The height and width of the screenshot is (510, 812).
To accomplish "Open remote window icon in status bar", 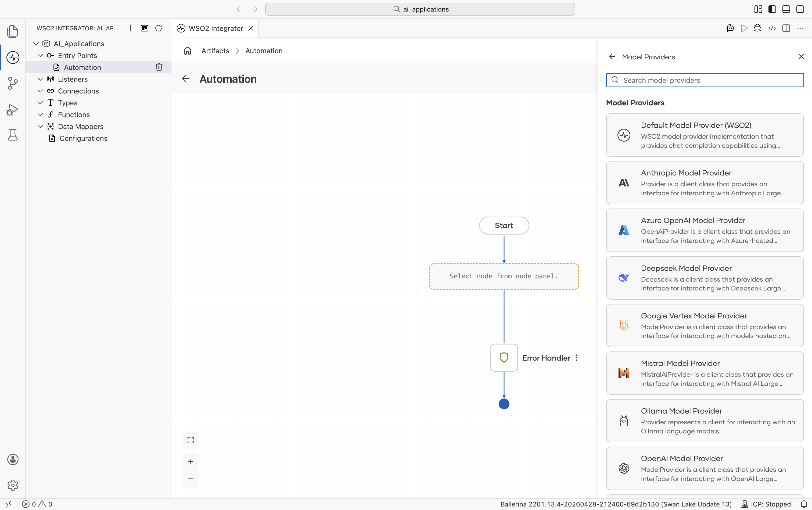I will (x=9, y=504).
